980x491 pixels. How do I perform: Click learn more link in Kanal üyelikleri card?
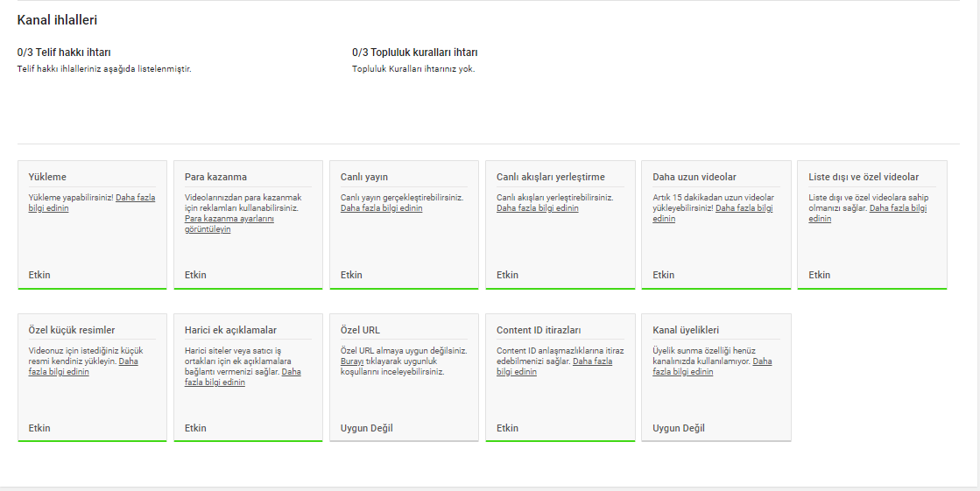click(x=762, y=361)
